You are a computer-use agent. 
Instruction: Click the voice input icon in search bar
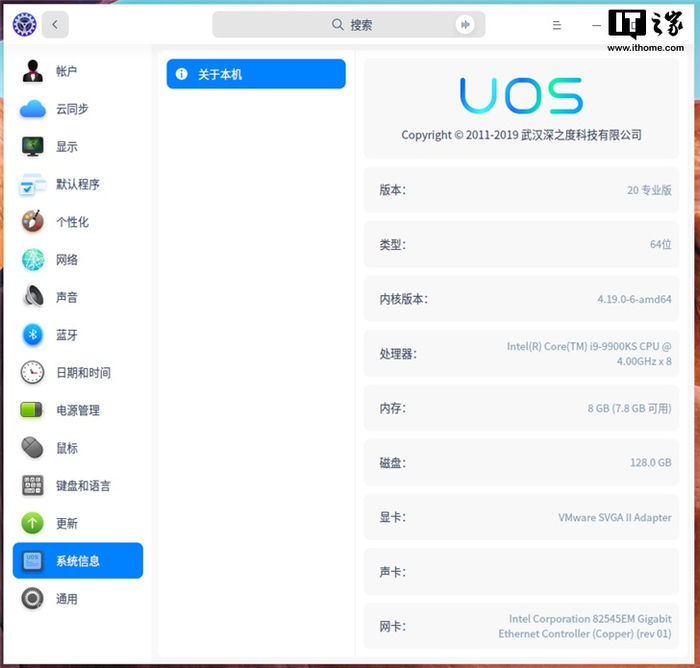coord(465,25)
